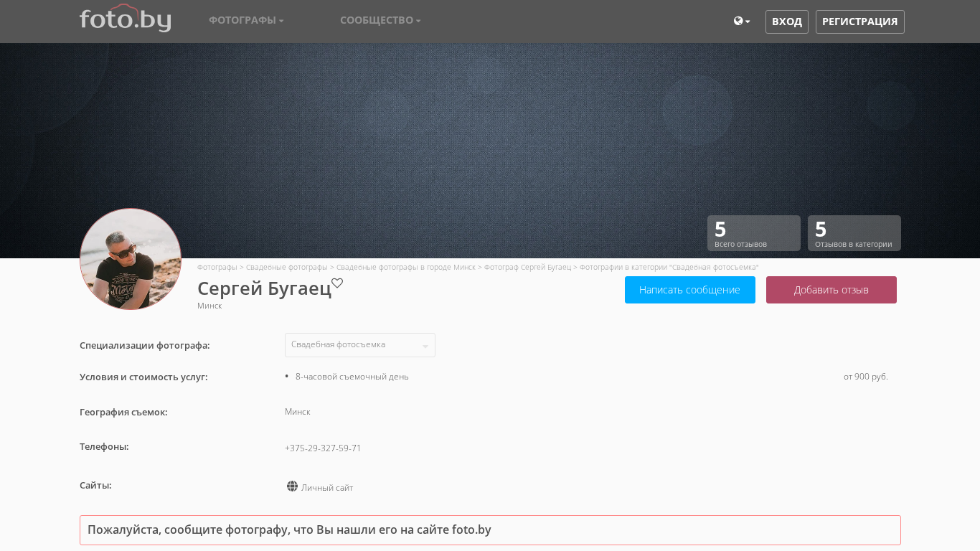Image resolution: width=980 pixels, height=551 pixels.
Task: Click the Добавить отзыв button
Action: tap(831, 290)
